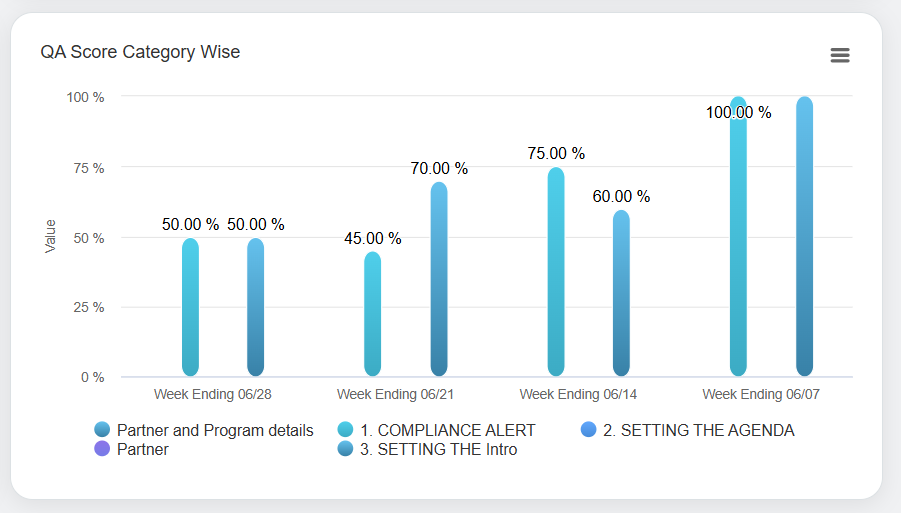Select the 70.00 % bar for Week 06/21
Screen dimensions: 901x513
click(x=439, y=280)
